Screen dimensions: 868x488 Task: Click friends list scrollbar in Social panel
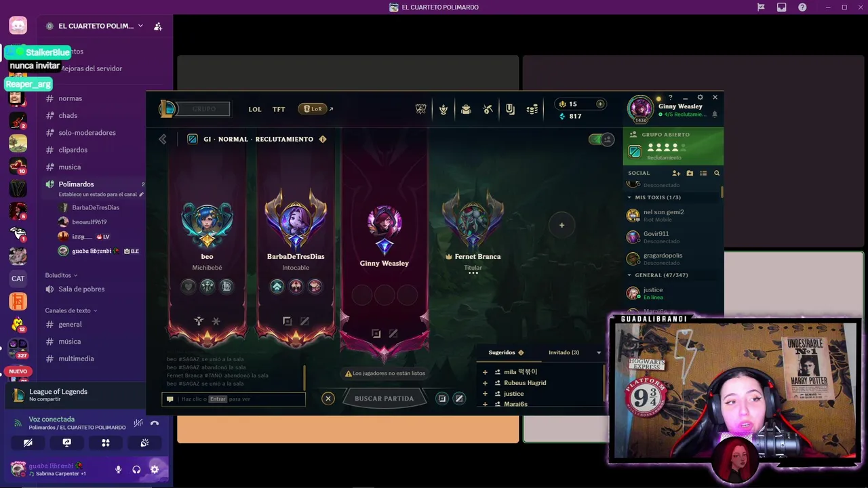(722, 192)
